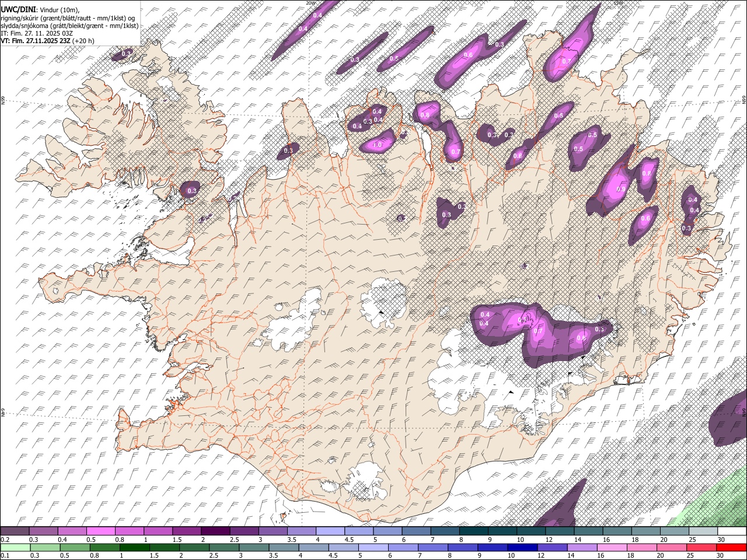
Task: Click the pale grey swatch labeled 25 in the snow scale
Action: click(x=703, y=531)
